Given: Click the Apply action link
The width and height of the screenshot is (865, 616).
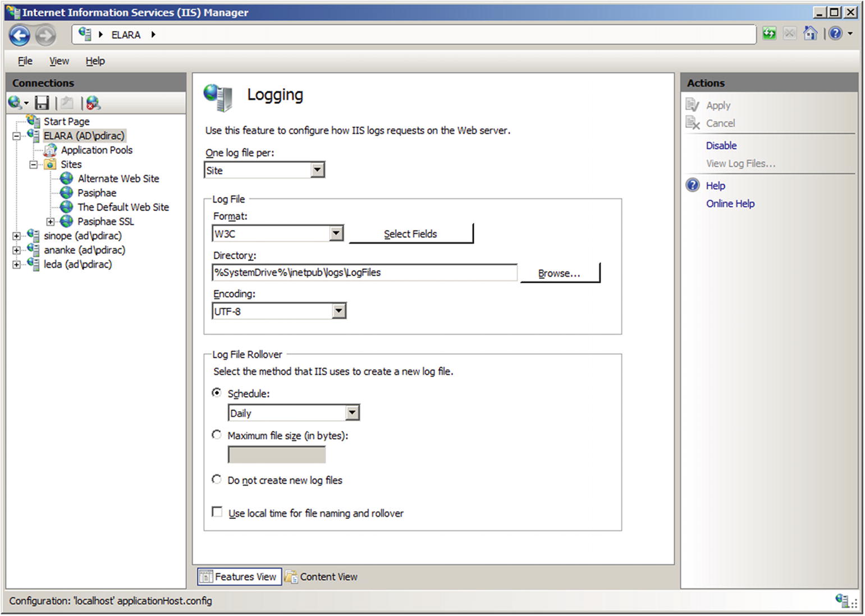Looking at the screenshot, I should click(718, 105).
